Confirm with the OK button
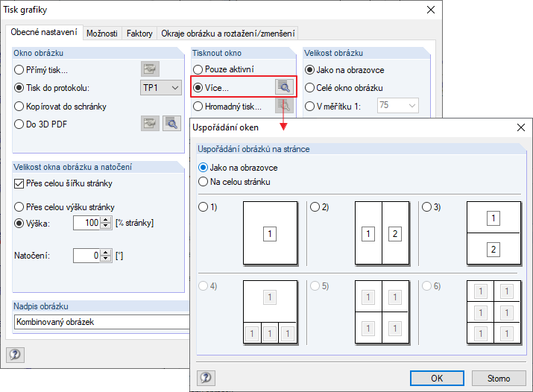Viewport: 533px width, 392px height. (438, 378)
